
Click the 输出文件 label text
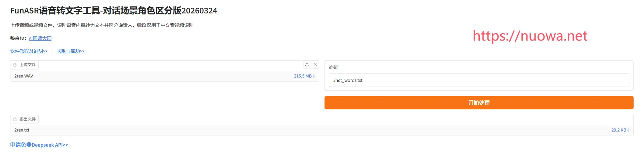28,119
